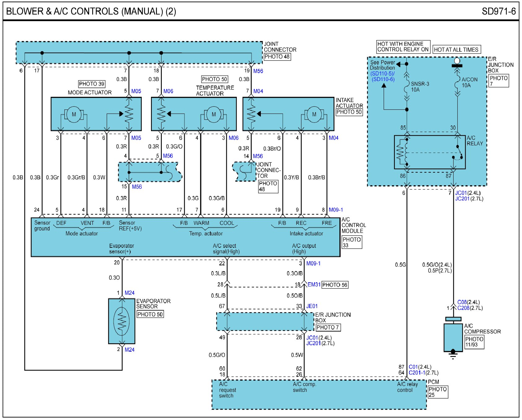The height and width of the screenshot is (420, 522).
Task: Open PHOTO 33 for A/C Control Module
Action: click(352, 242)
